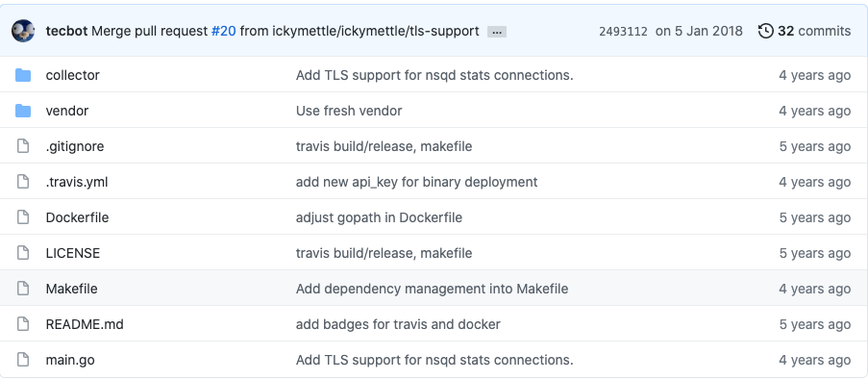Expand commit message with ellipsis button
Image resolution: width=868 pixels, height=380 pixels.
click(x=497, y=32)
